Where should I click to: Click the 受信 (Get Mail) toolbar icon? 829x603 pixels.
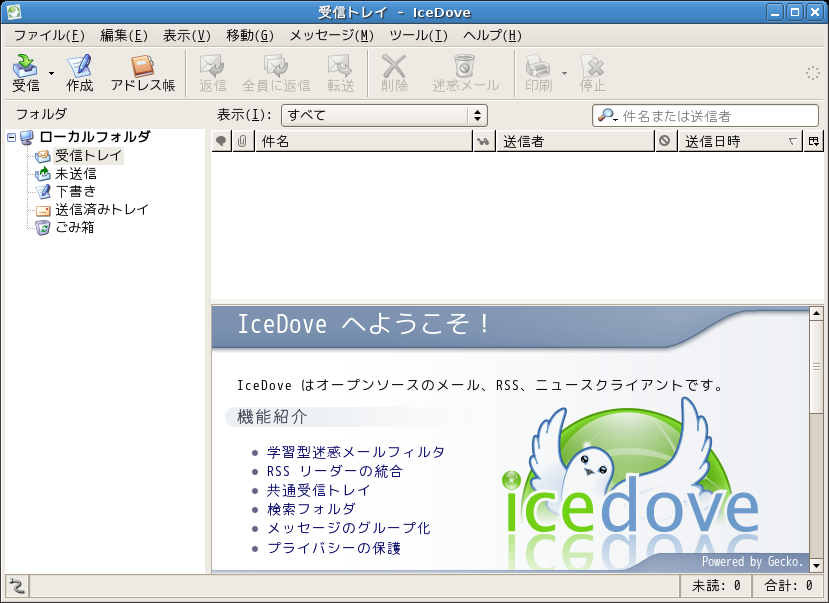click(25, 73)
